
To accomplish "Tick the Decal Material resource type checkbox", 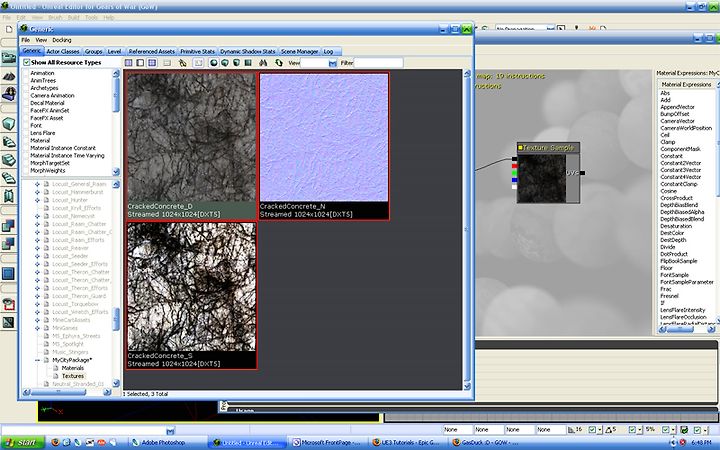I will pyautogui.click(x=26, y=103).
